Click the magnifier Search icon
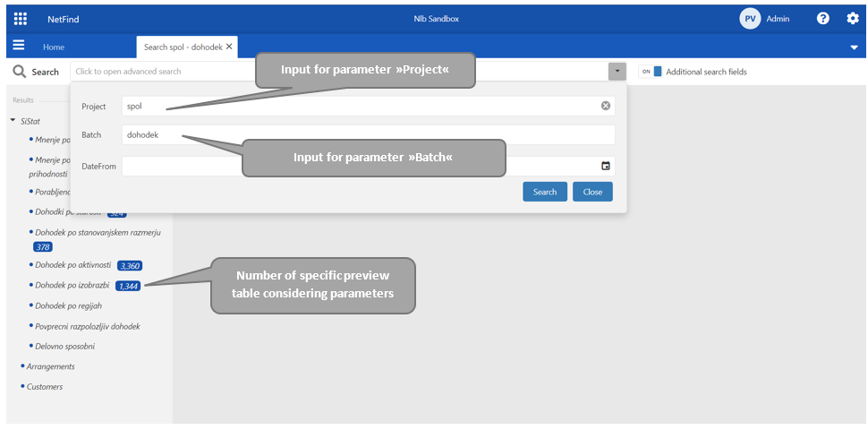Image resolution: width=868 pixels, height=430 pixels. pyautogui.click(x=19, y=72)
